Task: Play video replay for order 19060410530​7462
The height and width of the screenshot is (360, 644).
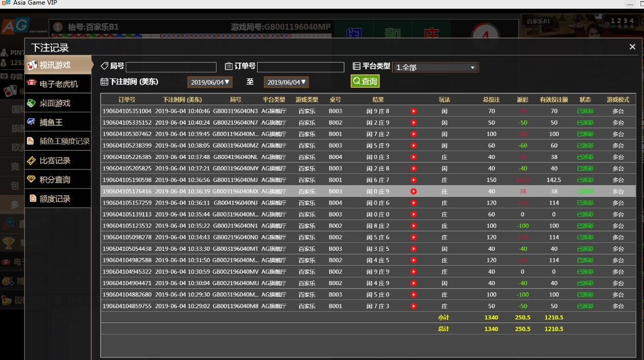Action: (414, 134)
